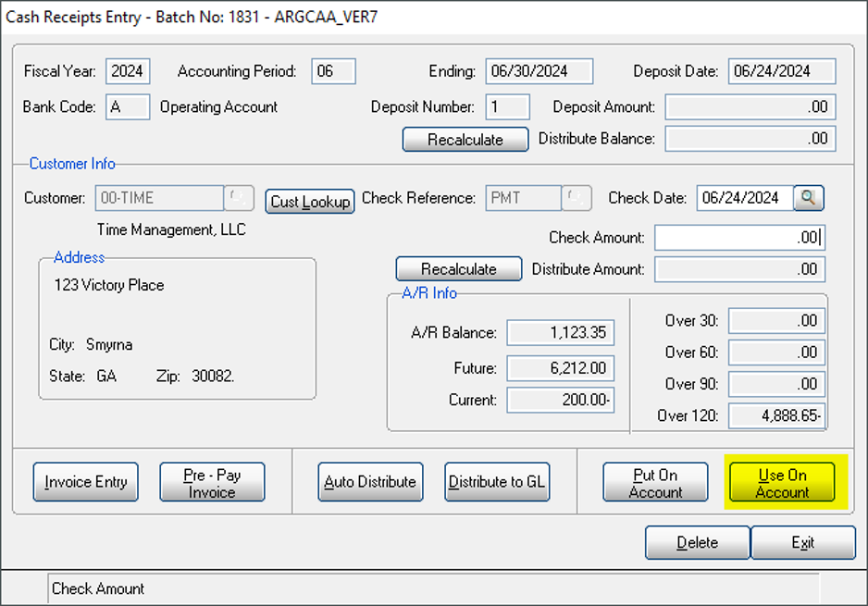The height and width of the screenshot is (606, 868).
Task: Click the Time Management, LLC customer name
Action: point(171,229)
